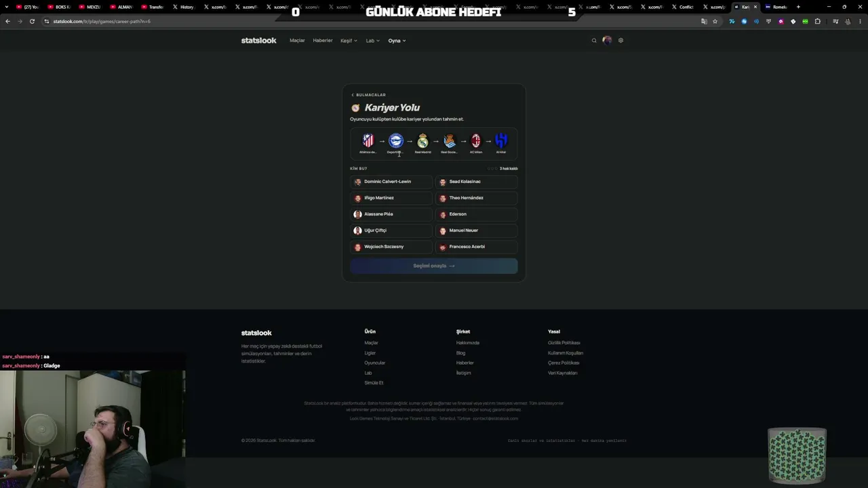868x488 pixels.
Task: Open a new browser tab with plus
Action: pyautogui.click(x=798, y=7)
